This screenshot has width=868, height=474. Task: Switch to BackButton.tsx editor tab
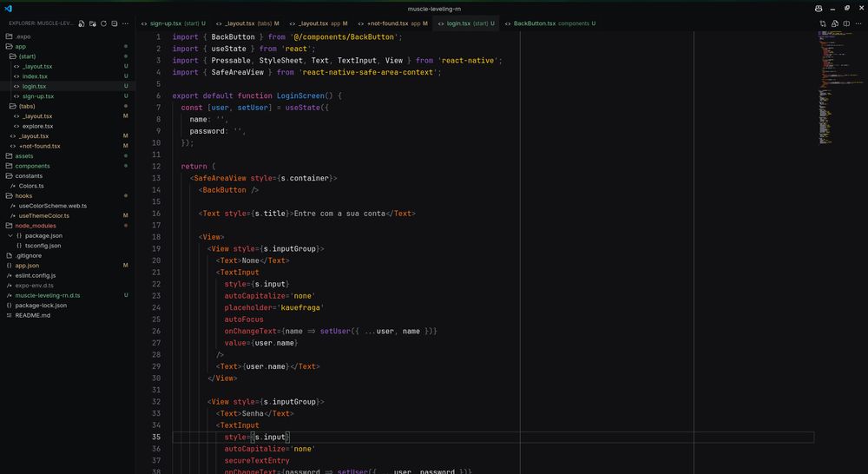click(549, 23)
